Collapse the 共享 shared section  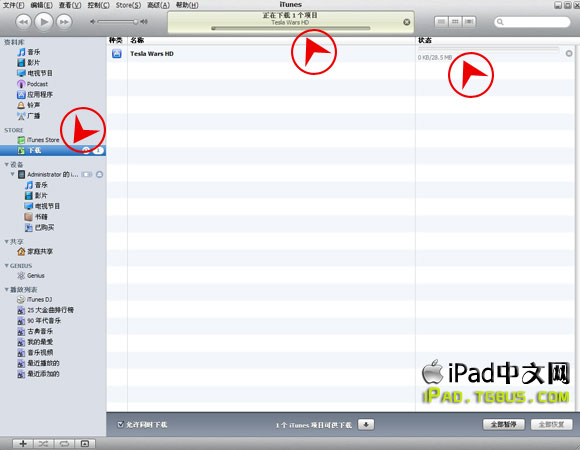[6, 241]
